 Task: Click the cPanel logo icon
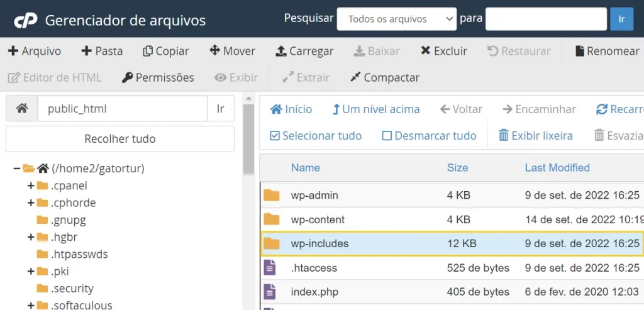click(x=25, y=19)
